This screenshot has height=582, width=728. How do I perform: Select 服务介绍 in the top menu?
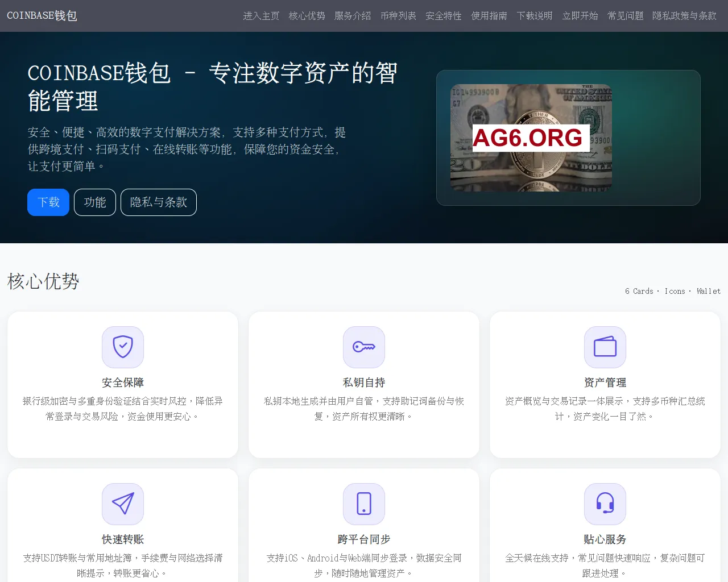pos(353,16)
